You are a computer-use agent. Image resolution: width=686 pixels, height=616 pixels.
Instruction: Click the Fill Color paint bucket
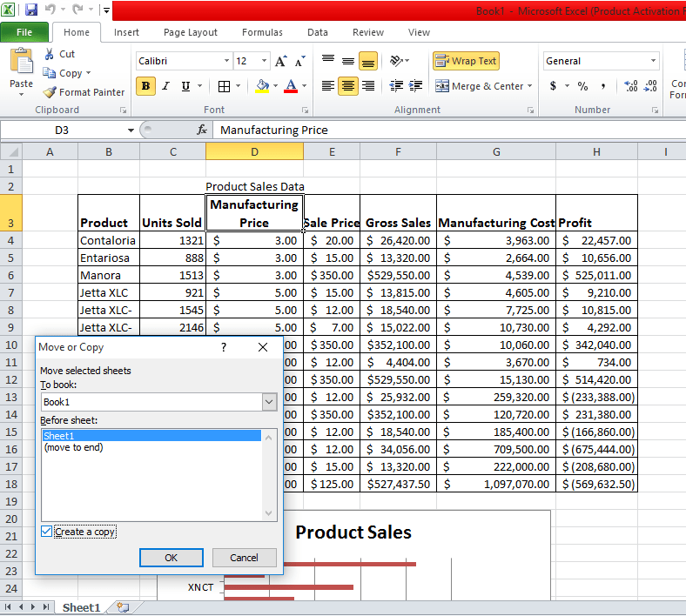263,86
